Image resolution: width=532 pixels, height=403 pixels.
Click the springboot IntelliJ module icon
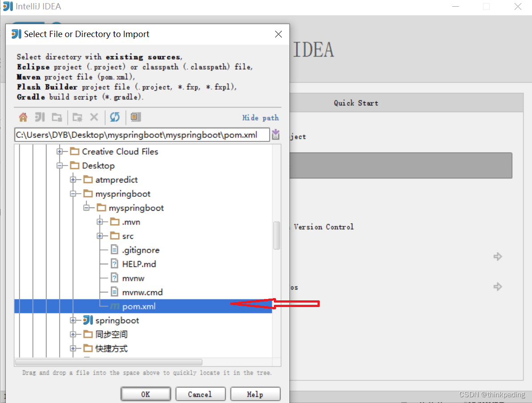point(88,320)
